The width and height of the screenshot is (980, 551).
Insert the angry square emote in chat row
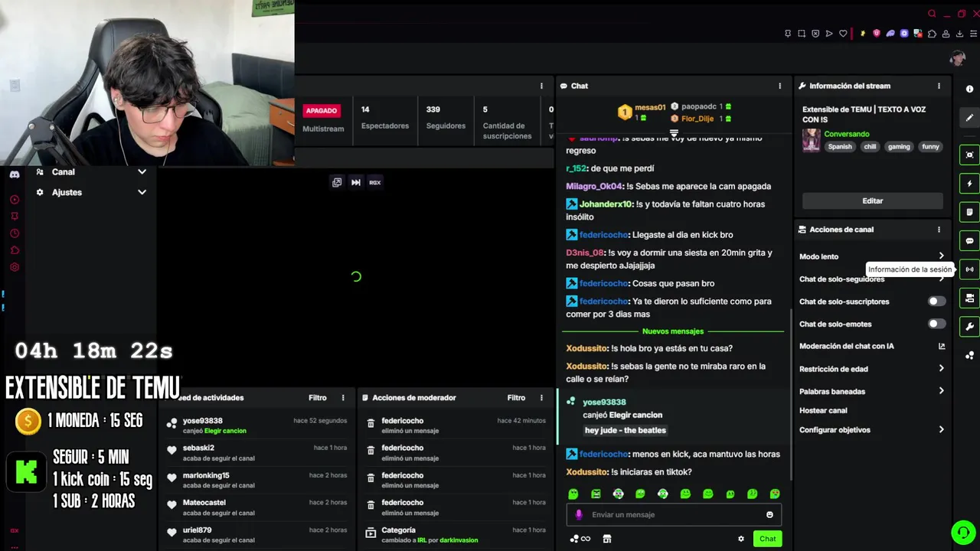596,494
